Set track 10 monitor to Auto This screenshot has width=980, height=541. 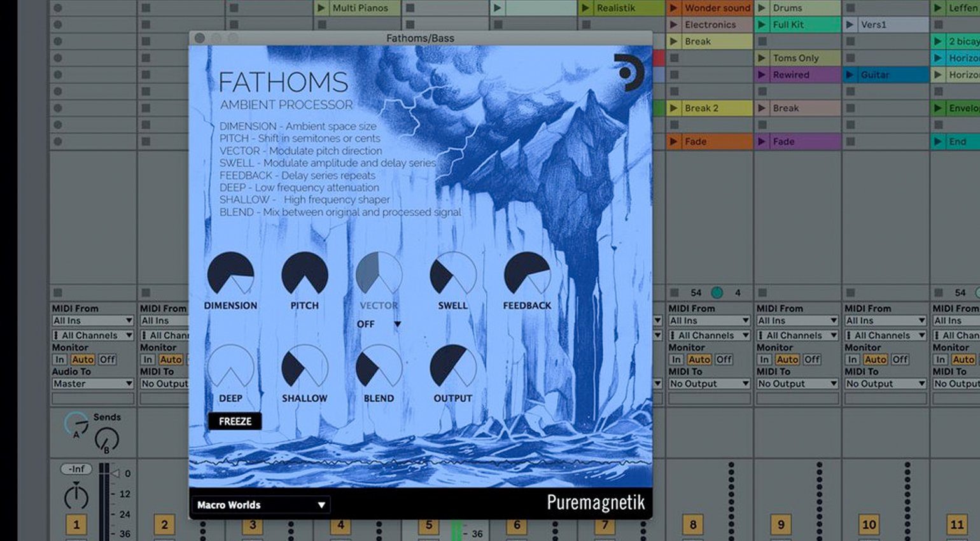(x=876, y=360)
